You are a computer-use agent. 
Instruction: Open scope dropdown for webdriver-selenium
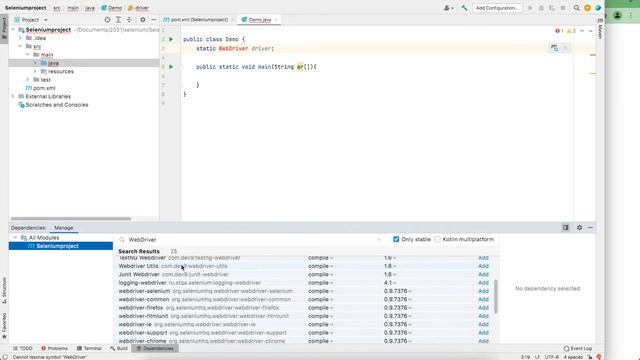coord(320,291)
